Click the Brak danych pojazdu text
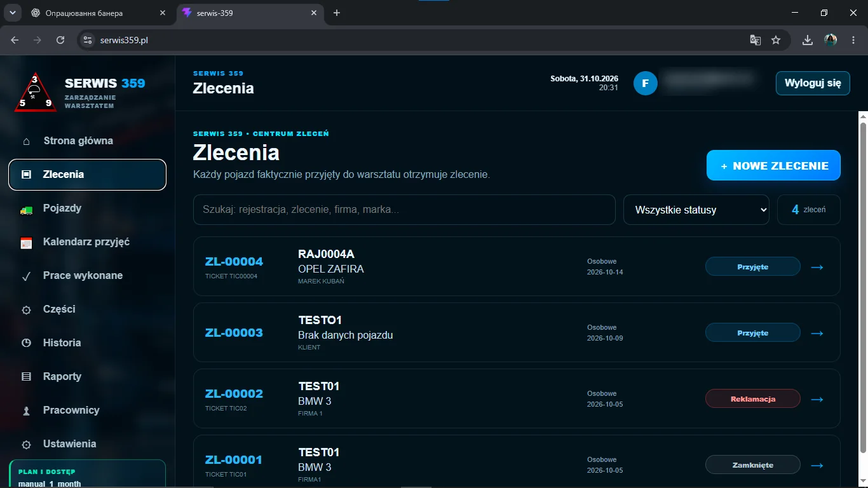 pos(346,335)
